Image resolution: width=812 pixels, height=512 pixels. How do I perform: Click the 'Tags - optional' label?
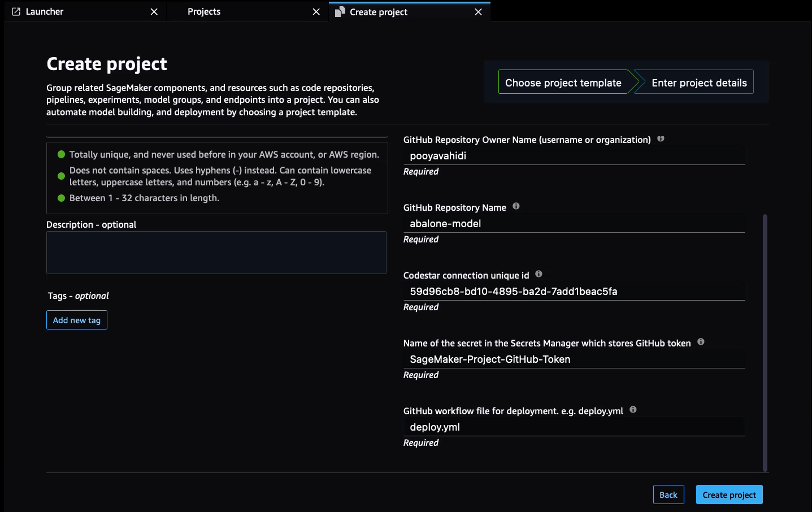click(78, 296)
